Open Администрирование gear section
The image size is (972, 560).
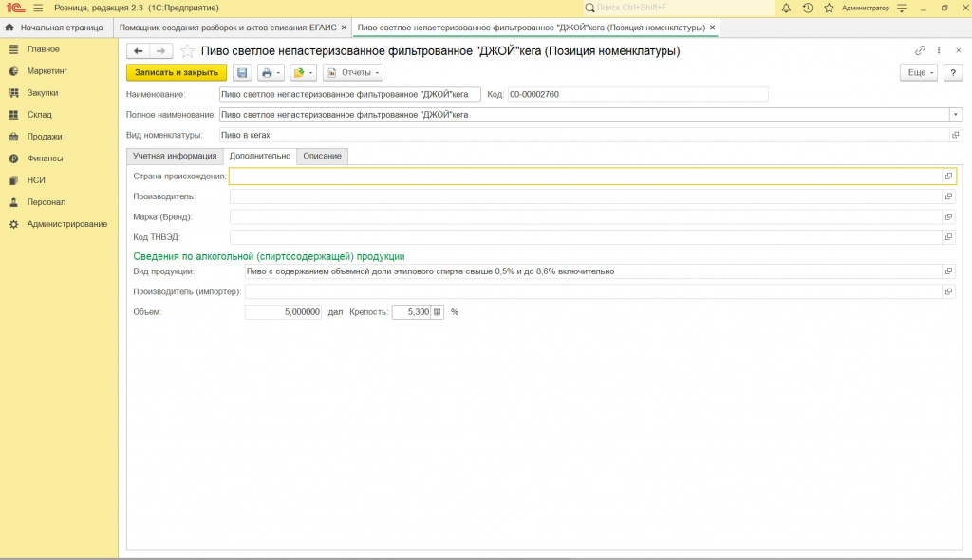[13, 224]
